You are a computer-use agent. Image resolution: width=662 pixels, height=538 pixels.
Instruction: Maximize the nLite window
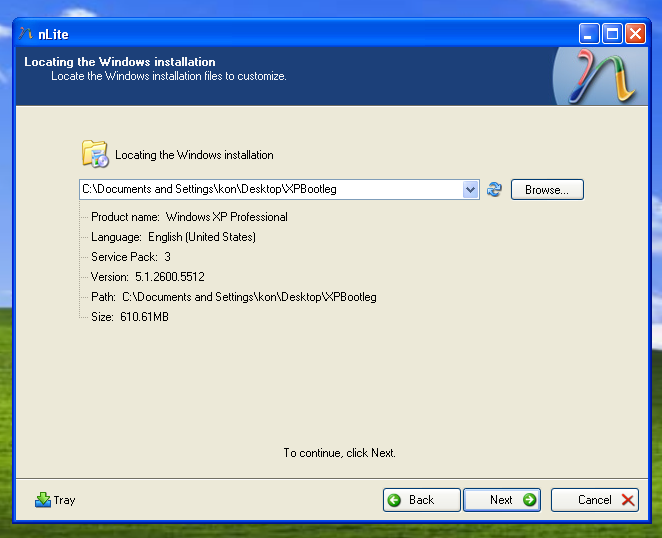[x=612, y=34]
